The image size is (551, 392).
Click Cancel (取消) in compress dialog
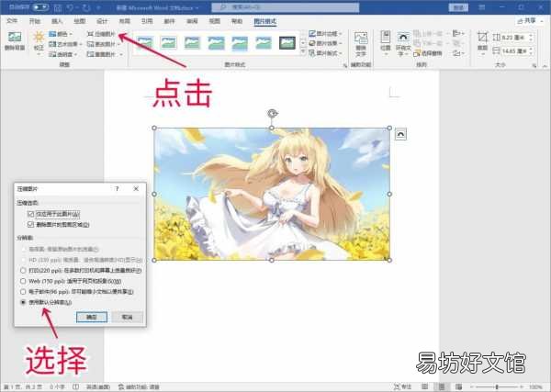tap(128, 318)
